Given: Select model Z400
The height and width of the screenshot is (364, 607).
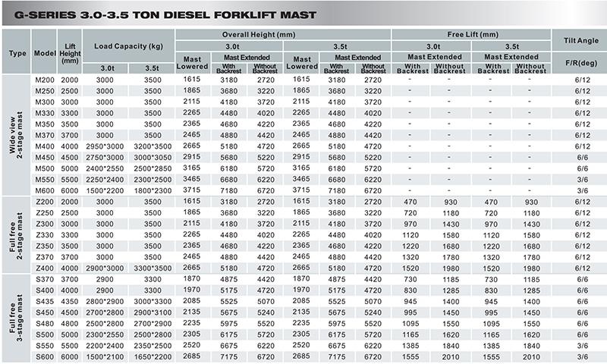Looking at the screenshot, I should tap(45, 268).
